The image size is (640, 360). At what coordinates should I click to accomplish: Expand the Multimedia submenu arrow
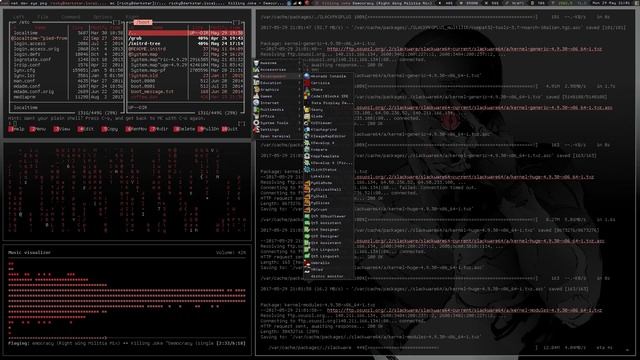point(299,109)
